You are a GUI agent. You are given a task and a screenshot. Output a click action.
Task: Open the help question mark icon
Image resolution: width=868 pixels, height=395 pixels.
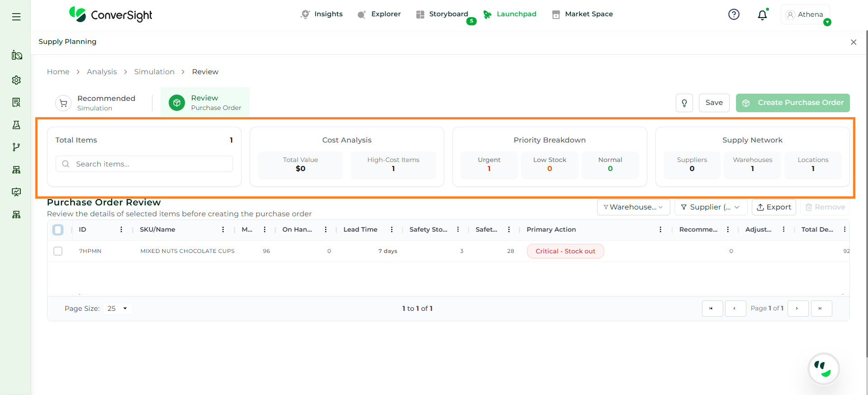(734, 14)
